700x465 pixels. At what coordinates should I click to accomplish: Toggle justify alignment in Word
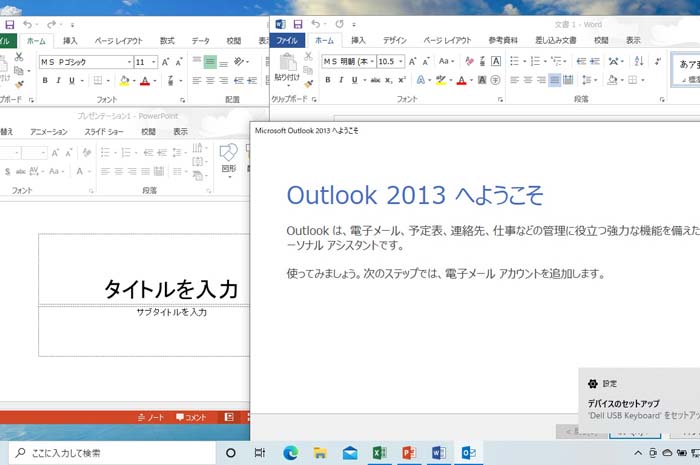554,80
